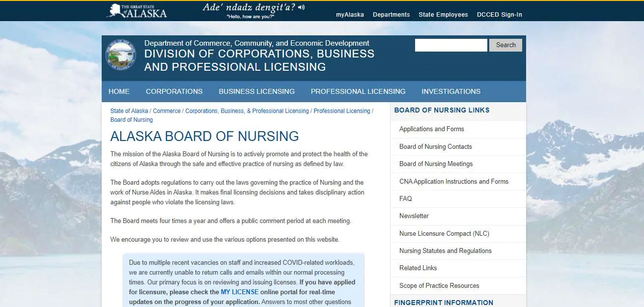
Task: Return to the HOME tab
Action: coord(119,91)
